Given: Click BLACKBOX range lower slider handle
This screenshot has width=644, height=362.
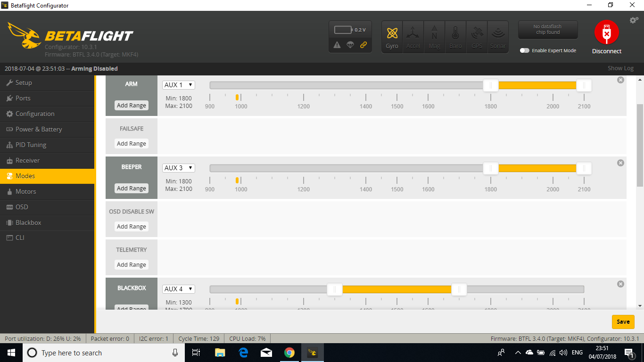Looking at the screenshot, I should [x=335, y=289].
